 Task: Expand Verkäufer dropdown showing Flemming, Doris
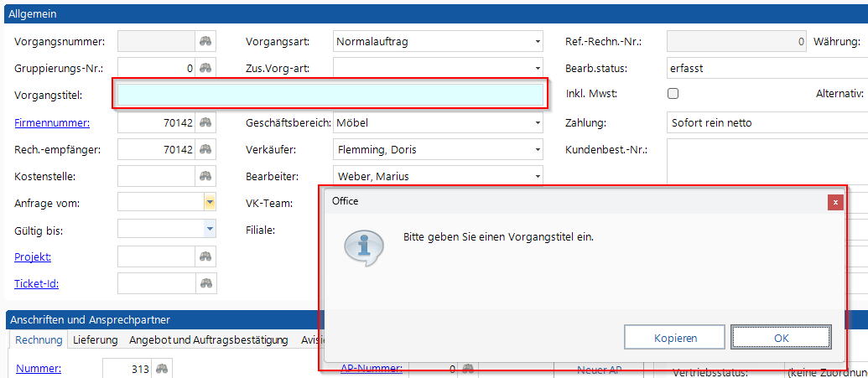[x=537, y=150]
